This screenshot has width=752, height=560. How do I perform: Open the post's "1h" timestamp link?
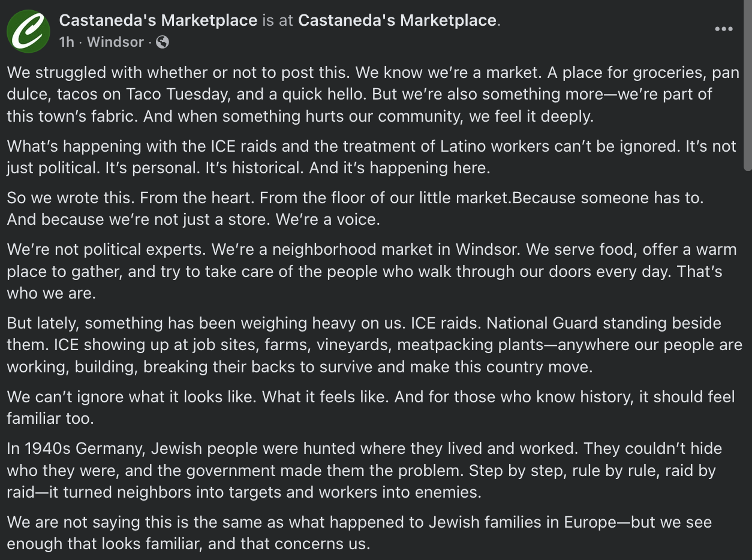pyautogui.click(x=67, y=42)
